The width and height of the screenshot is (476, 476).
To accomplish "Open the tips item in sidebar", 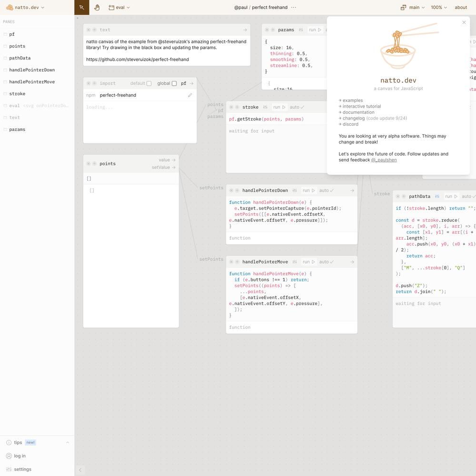I will pos(18,443).
